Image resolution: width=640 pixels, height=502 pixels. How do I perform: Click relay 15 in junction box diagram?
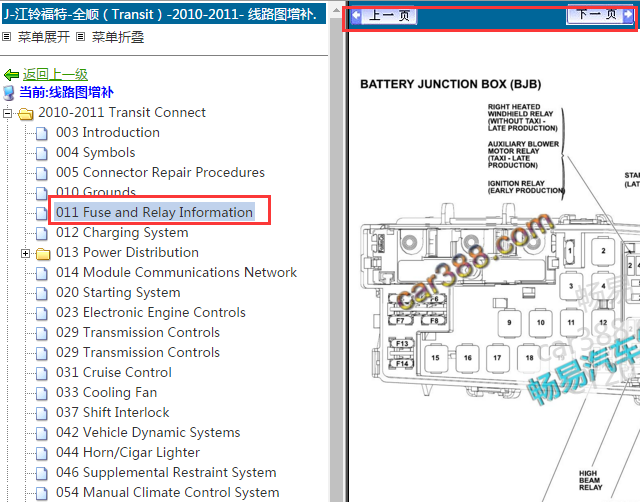tap(436, 358)
